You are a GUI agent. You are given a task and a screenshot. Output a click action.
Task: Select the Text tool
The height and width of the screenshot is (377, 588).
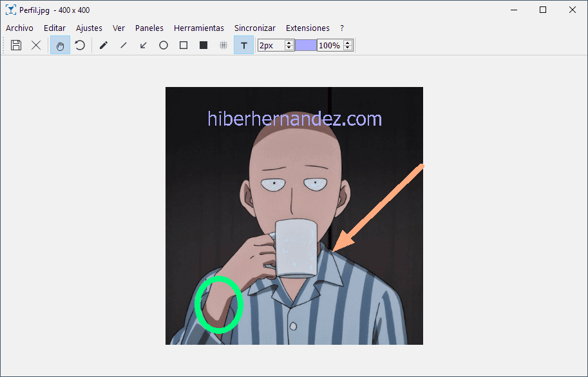pos(243,45)
